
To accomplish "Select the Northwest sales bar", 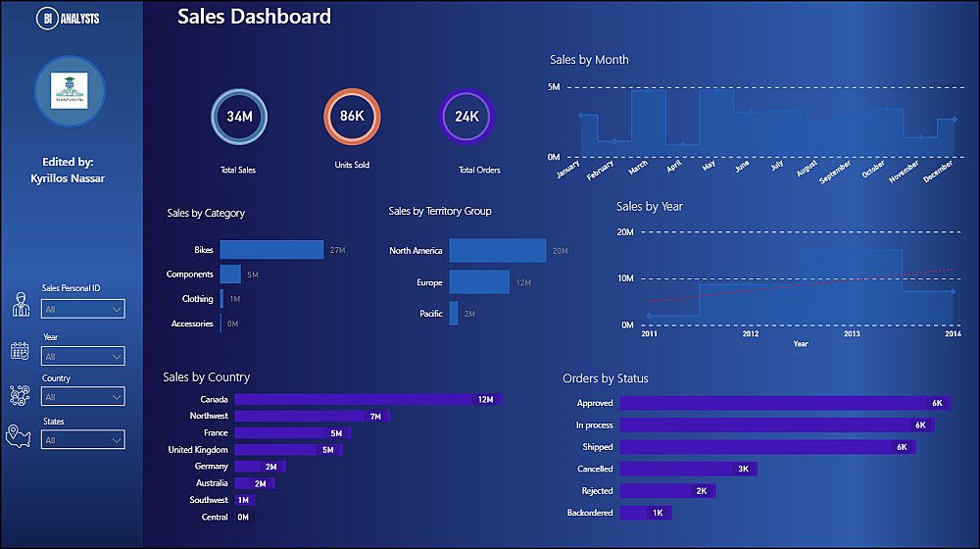I will click(313, 416).
